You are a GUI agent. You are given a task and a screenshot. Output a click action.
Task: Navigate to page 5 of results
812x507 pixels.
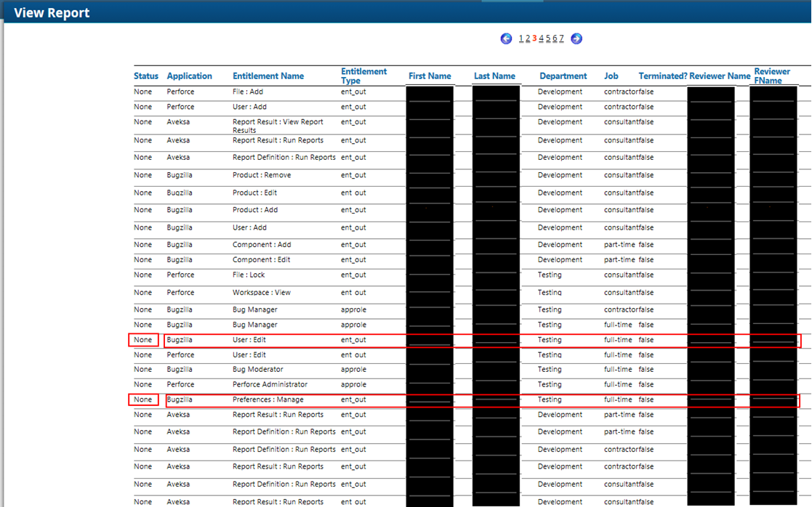[x=548, y=38]
